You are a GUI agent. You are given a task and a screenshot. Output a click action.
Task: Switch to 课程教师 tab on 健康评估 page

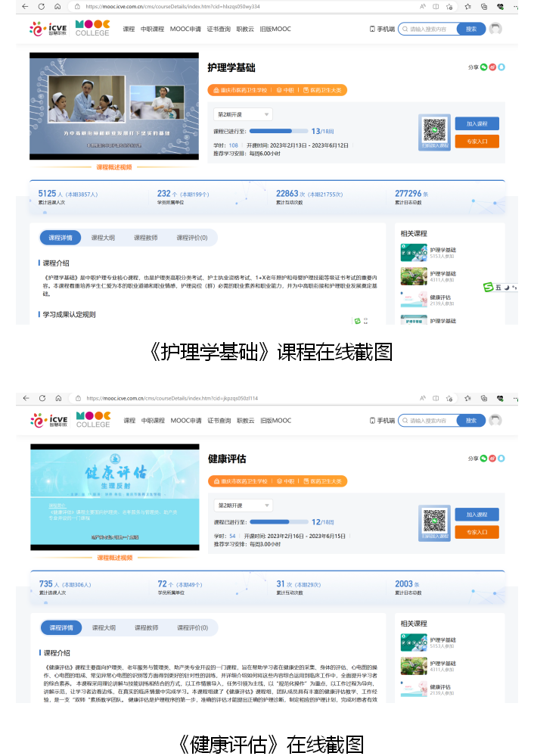coord(146,627)
